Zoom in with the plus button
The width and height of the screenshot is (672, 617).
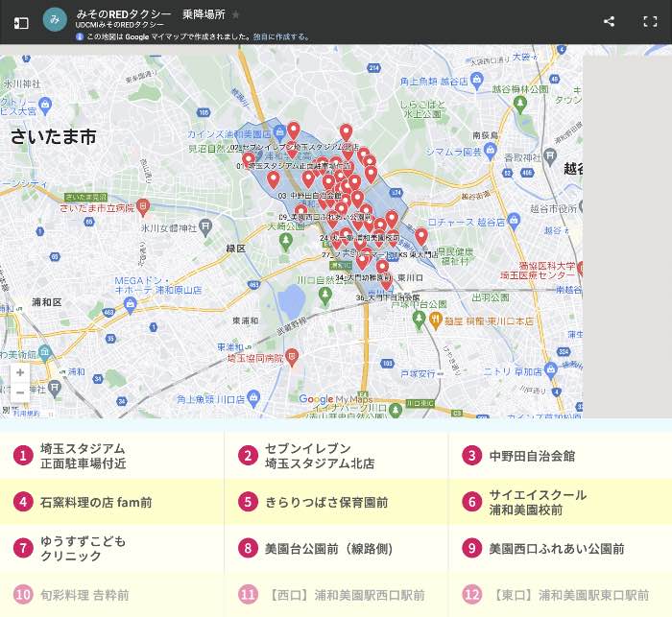tap(20, 372)
